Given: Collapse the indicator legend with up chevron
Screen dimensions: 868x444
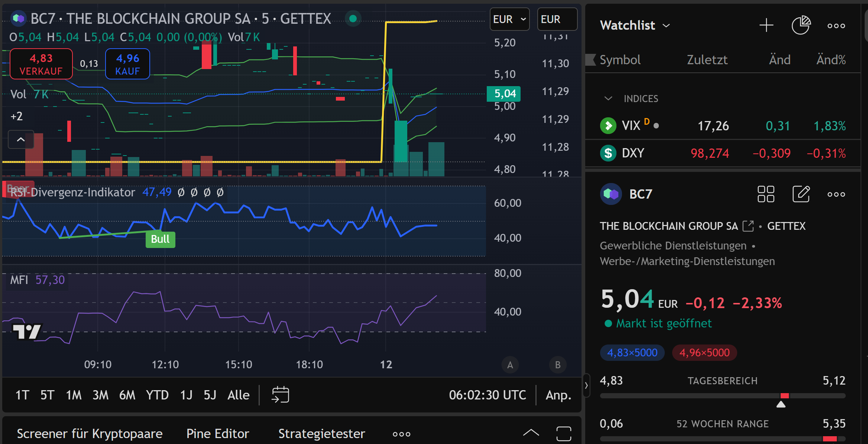Looking at the screenshot, I should pos(21,140).
